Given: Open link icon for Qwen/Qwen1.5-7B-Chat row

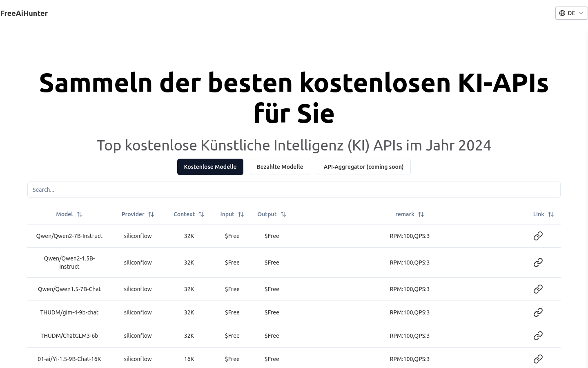Looking at the screenshot, I should point(538,289).
